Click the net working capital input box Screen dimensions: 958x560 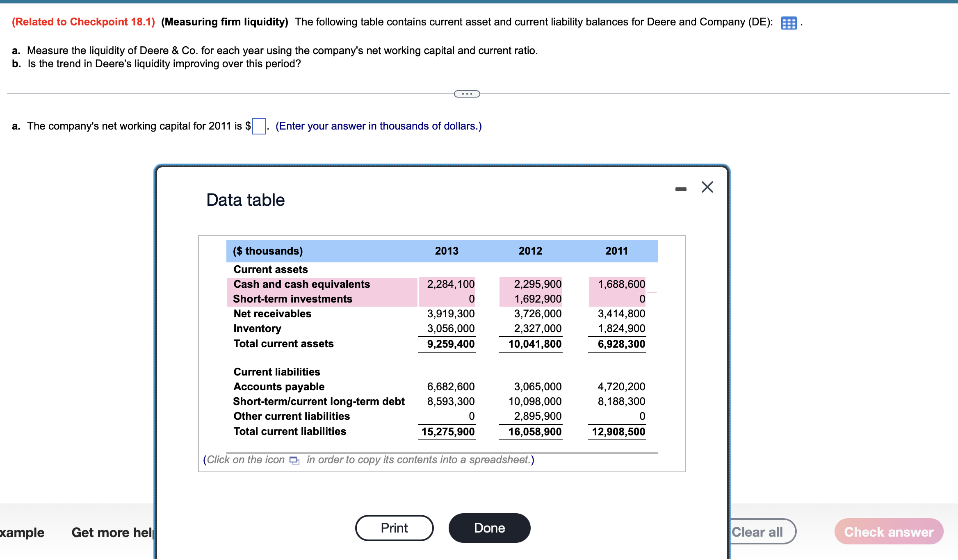(x=259, y=126)
